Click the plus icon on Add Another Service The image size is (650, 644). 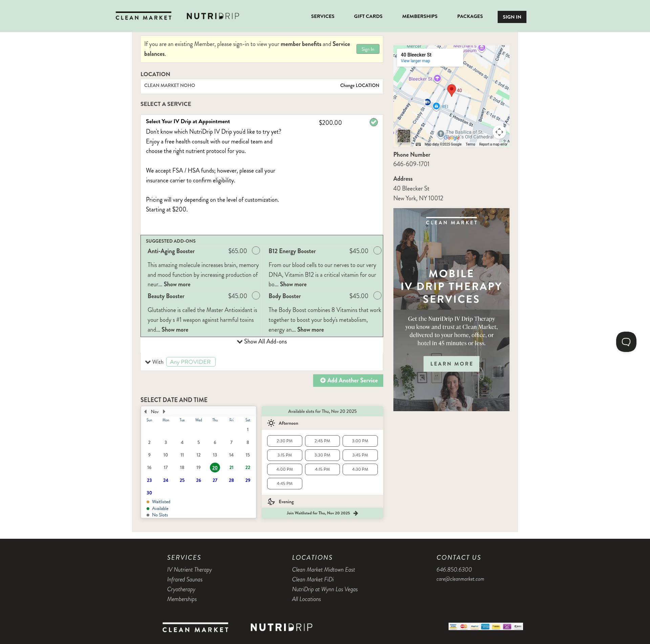click(323, 380)
